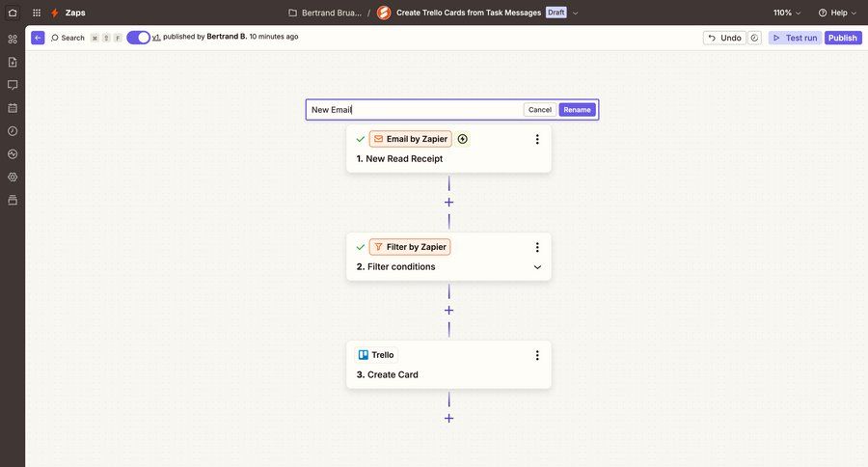This screenshot has width=868, height=467.
Task: Open the calendar sidebar icon
Action: pyautogui.click(x=13, y=108)
